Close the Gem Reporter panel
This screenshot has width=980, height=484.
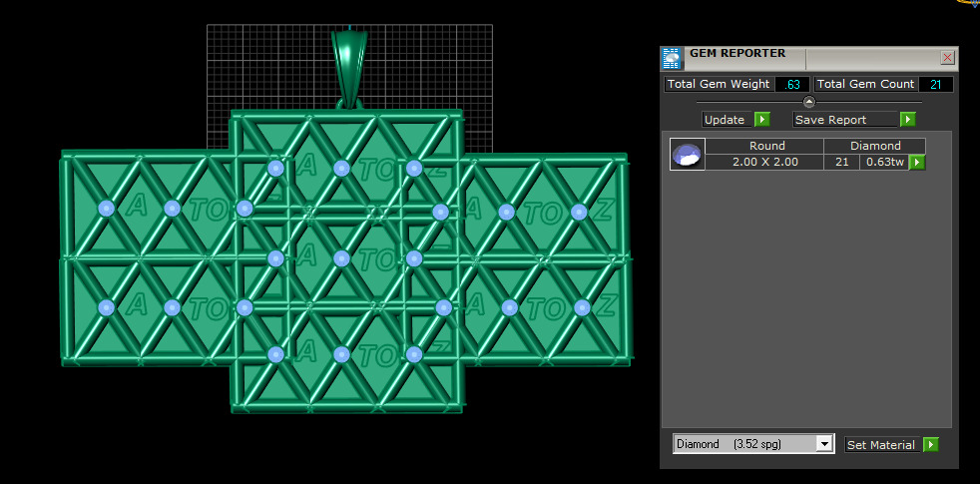coord(947,58)
